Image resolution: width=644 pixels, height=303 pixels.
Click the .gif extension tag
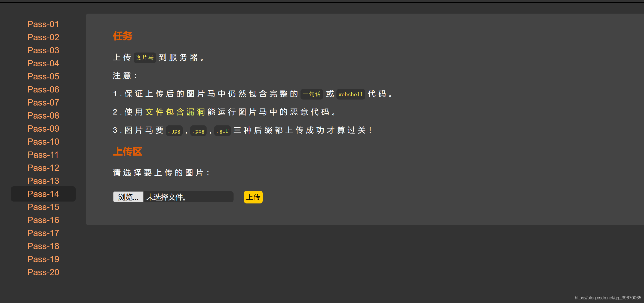tap(222, 131)
